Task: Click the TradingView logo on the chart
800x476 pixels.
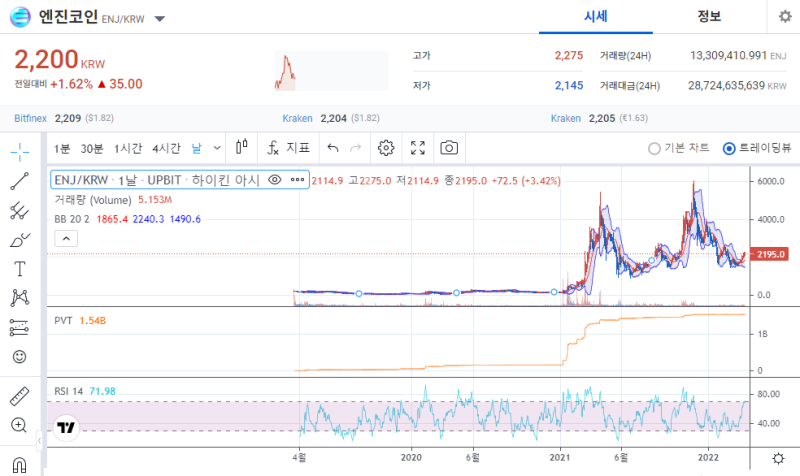Action: click(66, 427)
